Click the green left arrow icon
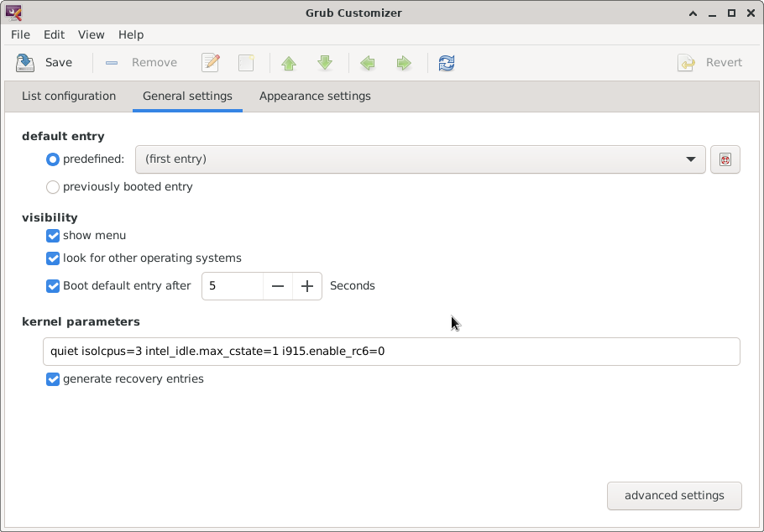Image resolution: width=764 pixels, height=532 pixels. tap(367, 63)
